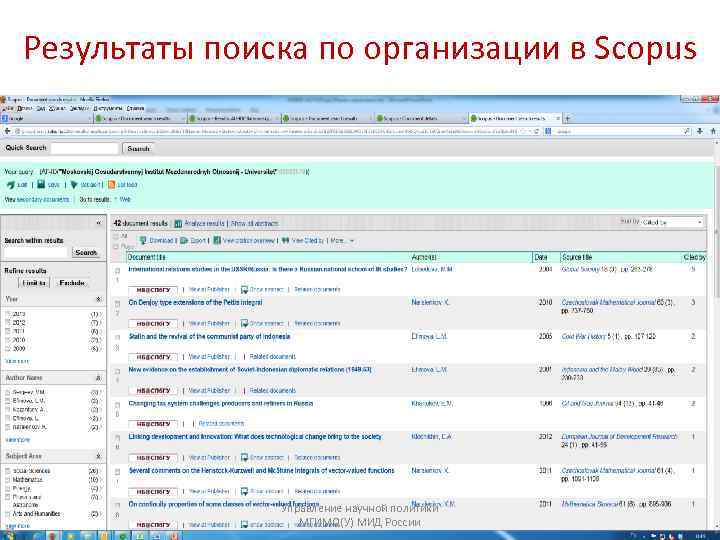The image size is (720, 540).
Task: Click the Edit query arrow icon
Action: 11,185
